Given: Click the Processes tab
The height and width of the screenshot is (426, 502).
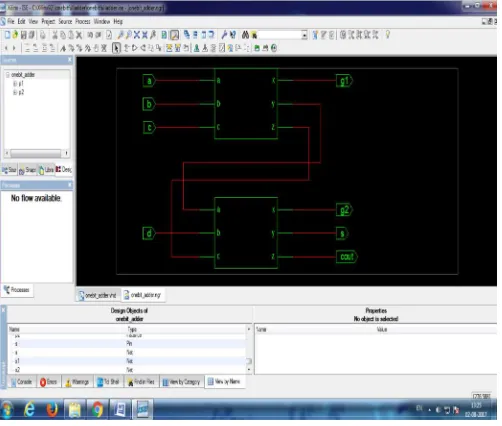Looking at the screenshot, I should point(17,290).
